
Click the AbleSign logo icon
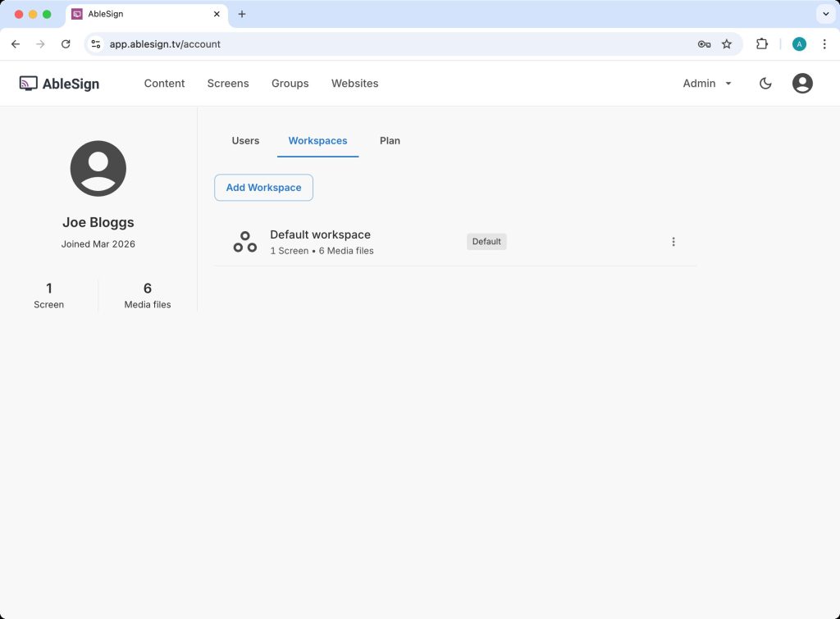(x=29, y=83)
